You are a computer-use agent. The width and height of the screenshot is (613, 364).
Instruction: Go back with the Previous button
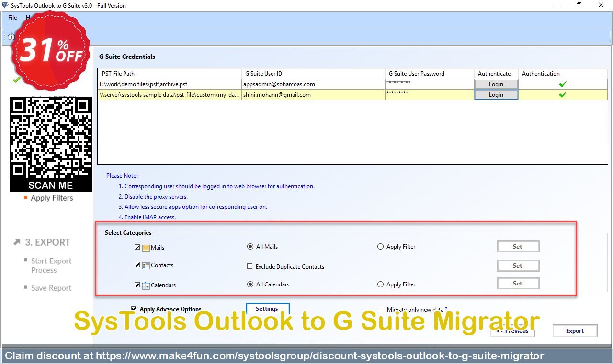[x=512, y=331]
